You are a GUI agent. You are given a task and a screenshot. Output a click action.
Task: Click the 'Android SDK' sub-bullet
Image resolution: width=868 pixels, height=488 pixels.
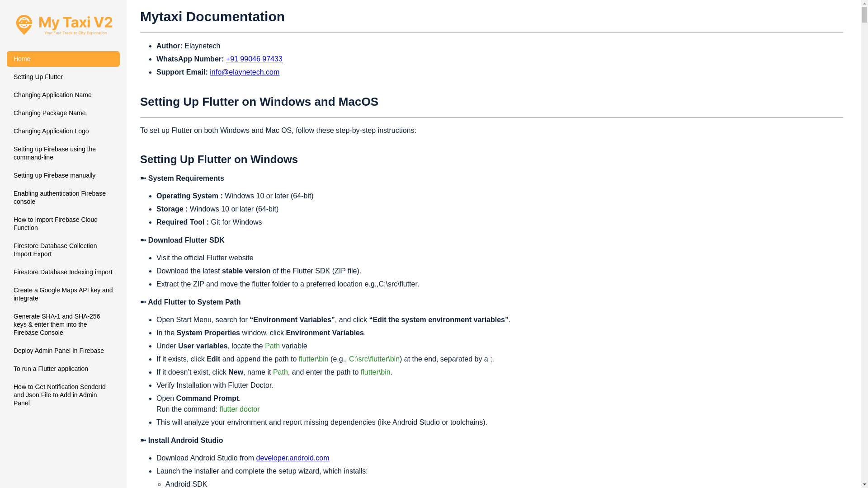pos(186,484)
